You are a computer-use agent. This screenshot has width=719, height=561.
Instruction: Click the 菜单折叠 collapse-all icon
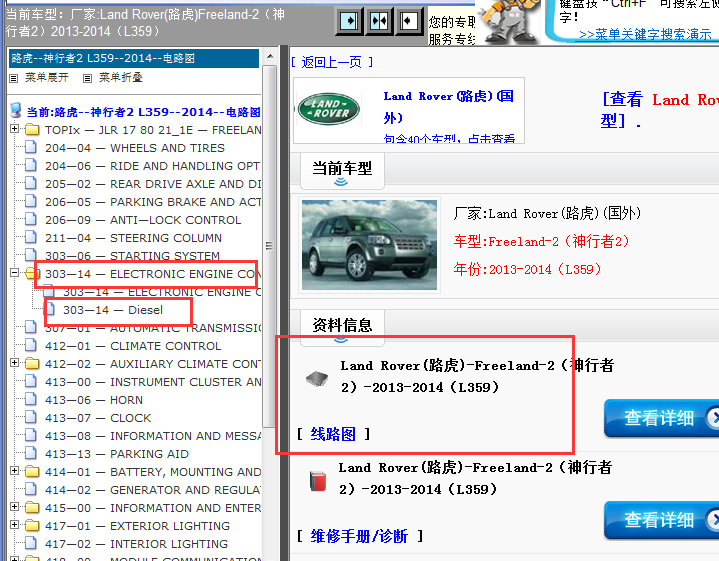(87, 78)
